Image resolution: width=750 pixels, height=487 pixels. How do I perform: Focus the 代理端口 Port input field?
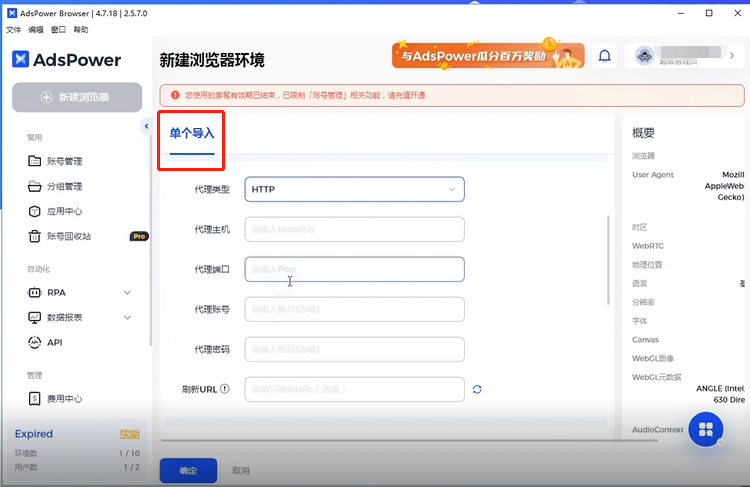(354, 269)
